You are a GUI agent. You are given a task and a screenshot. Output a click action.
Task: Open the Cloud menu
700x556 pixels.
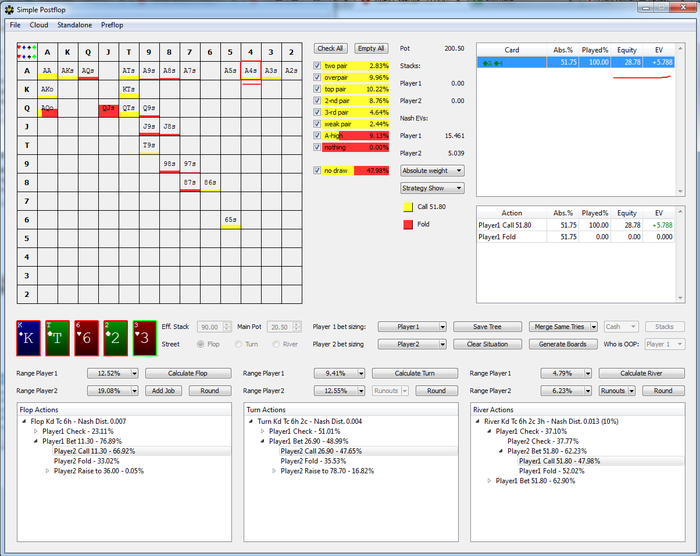coord(39,24)
